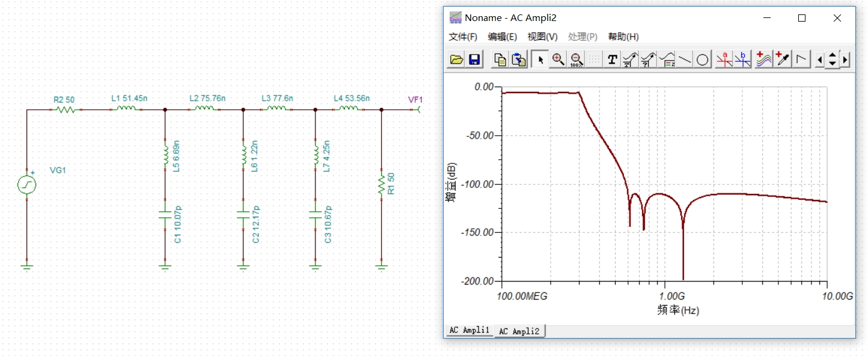Close the AC Ampli2 window
This screenshot has width=868, height=356.
pos(837,18)
